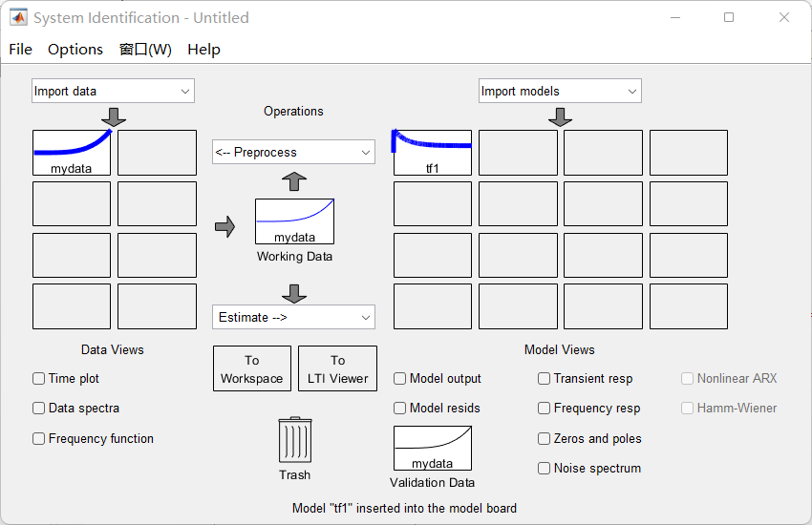812x525 pixels.
Task: Click the mydata Validation Data icon
Action: pos(433,448)
